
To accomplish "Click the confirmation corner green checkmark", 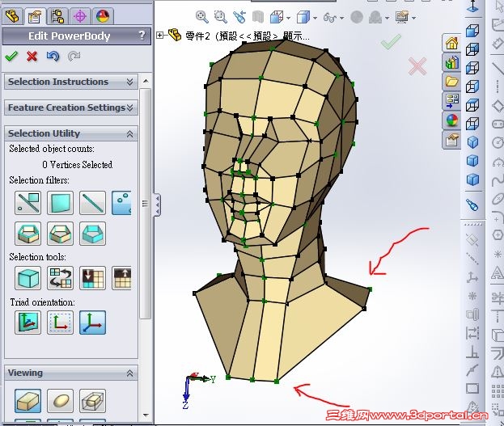I will click(x=391, y=42).
